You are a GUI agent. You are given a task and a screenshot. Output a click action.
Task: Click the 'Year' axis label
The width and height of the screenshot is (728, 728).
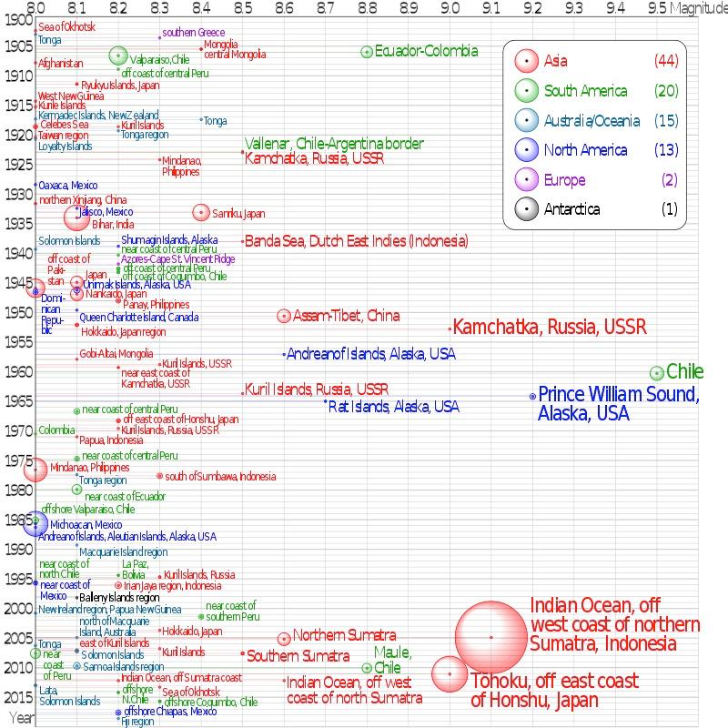[22, 718]
